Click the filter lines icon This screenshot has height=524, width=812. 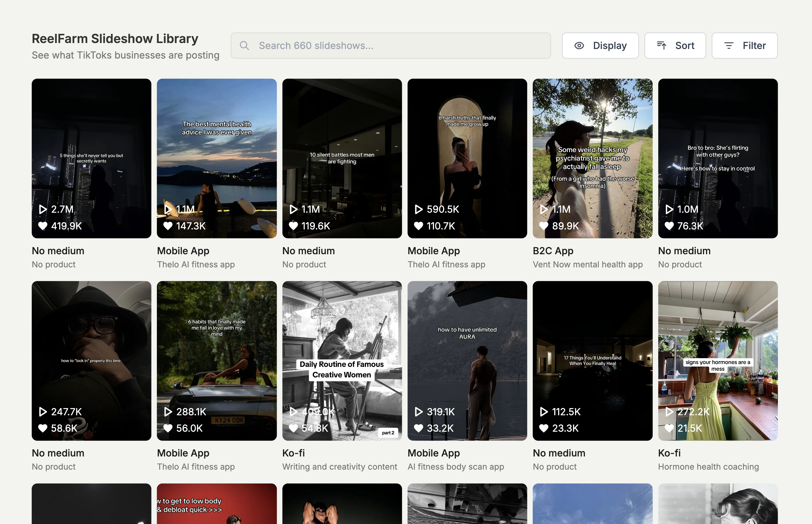point(729,46)
